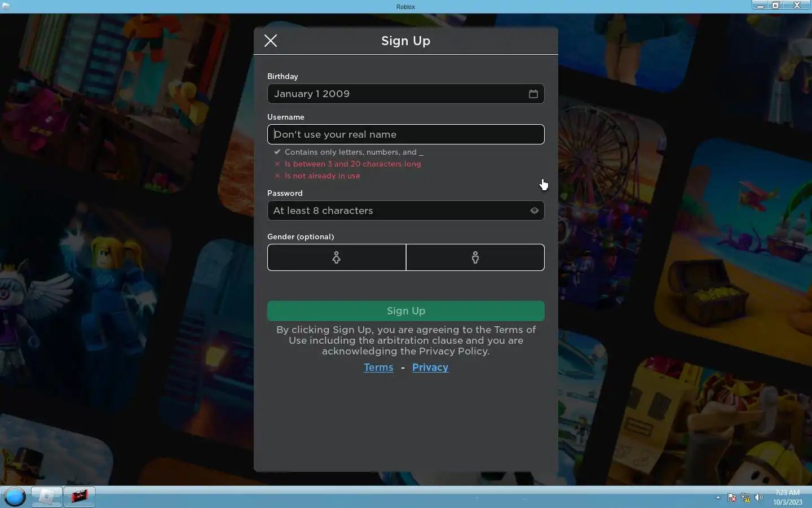
Task: Open the birthday calendar picker icon
Action: pos(533,94)
